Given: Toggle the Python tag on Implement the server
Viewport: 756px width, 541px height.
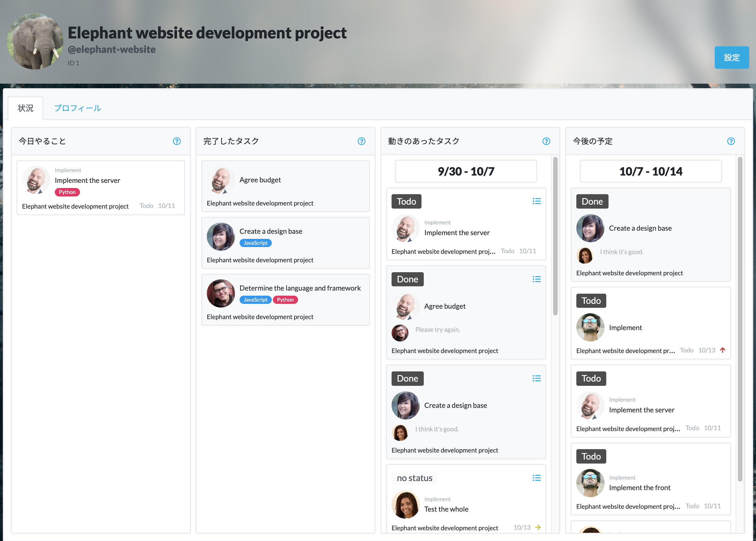Looking at the screenshot, I should point(66,192).
